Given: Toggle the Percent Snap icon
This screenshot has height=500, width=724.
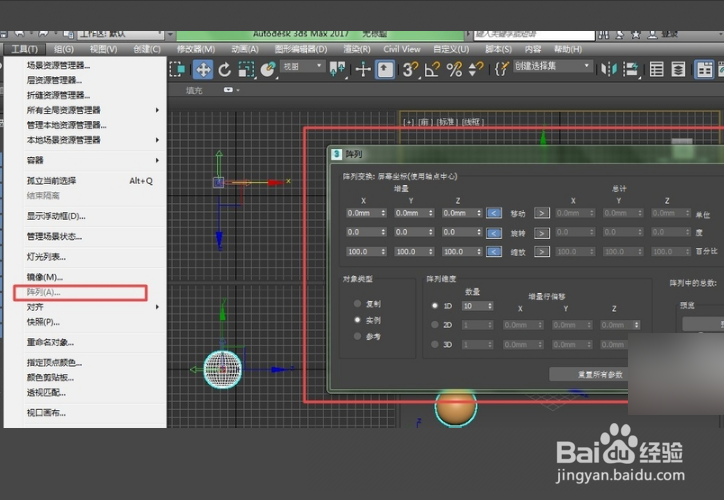Looking at the screenshot, I should coord(454,70).
